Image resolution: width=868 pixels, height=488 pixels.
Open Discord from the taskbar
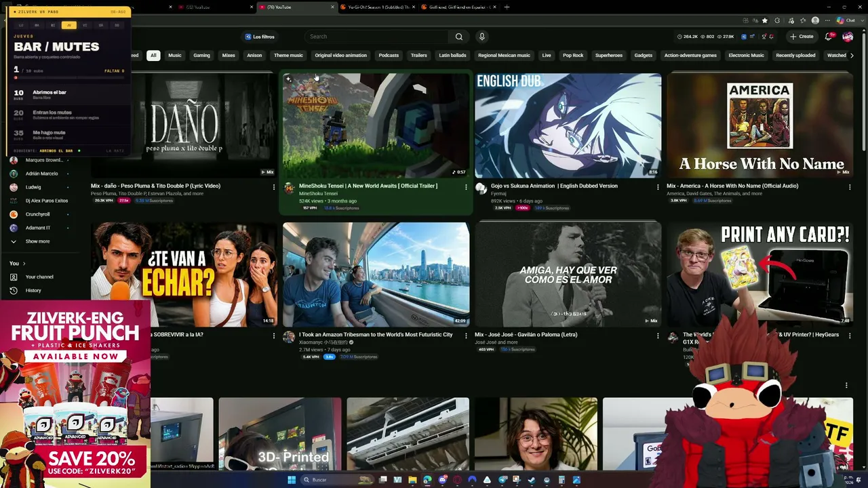[x=442, y=480]
